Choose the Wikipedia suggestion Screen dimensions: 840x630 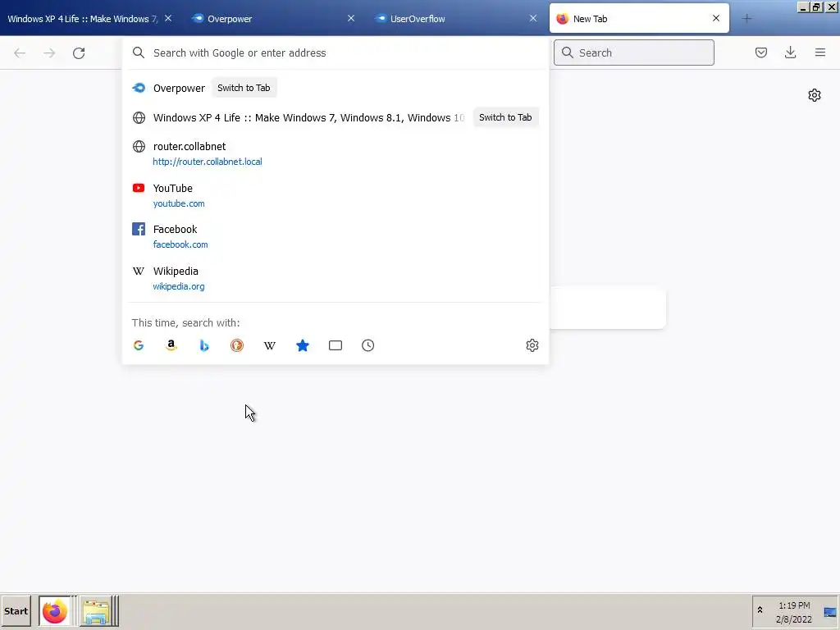(336, 278)
